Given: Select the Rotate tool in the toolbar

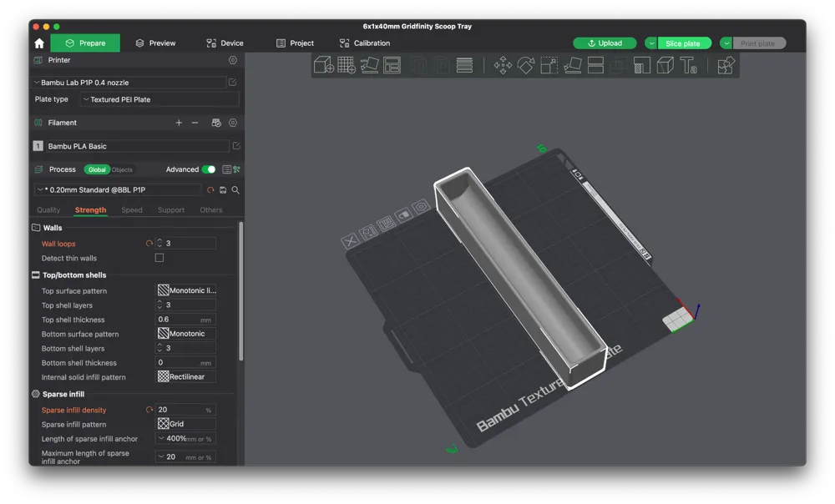Looking at the screenshot, I should click(526, 65).
